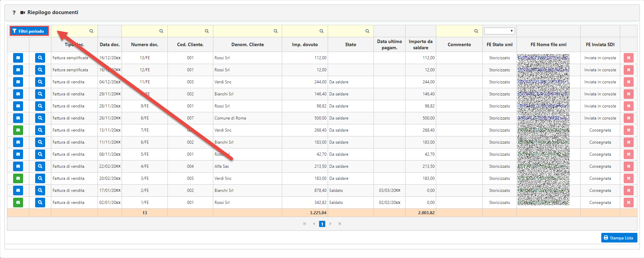The width and height of the screenshot is (644, 258).
Task: Click the FE Inviata SDI column header
Action: click(x=600, y=44)
